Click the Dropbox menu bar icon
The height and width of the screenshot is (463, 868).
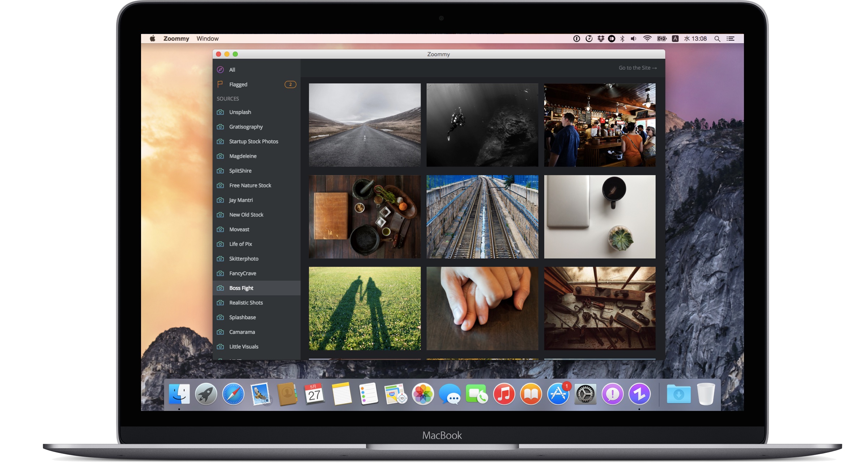pyautogui.click(x=601, y=39)
